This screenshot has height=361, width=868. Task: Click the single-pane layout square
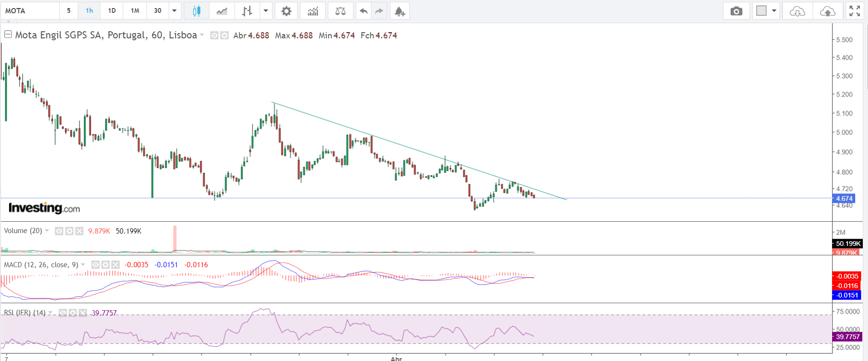761,11
